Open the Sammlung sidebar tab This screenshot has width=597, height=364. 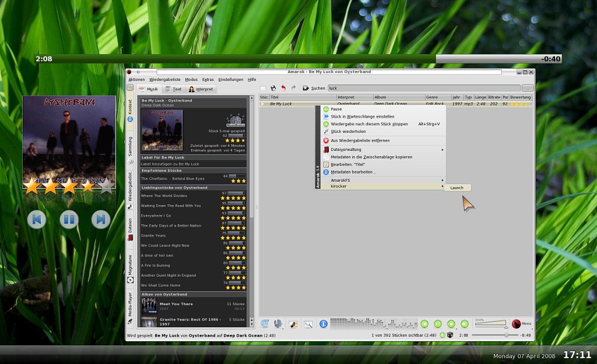(130, 150)
